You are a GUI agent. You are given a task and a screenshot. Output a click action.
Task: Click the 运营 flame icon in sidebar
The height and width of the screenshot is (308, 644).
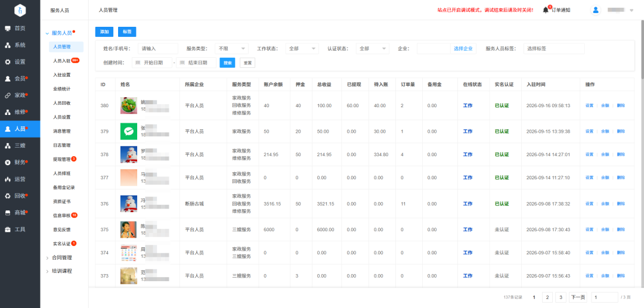tap(7, 179)
